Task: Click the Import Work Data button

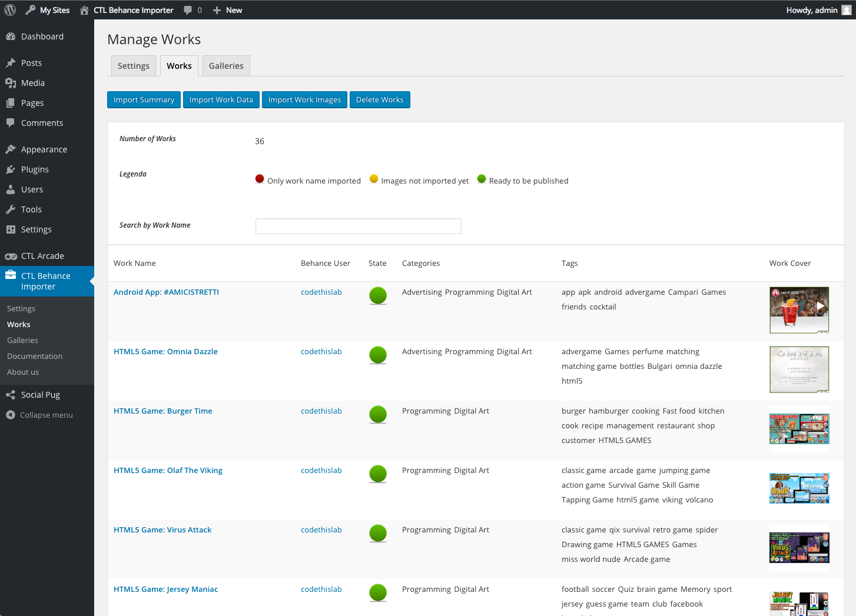Action: coord(221,100)
